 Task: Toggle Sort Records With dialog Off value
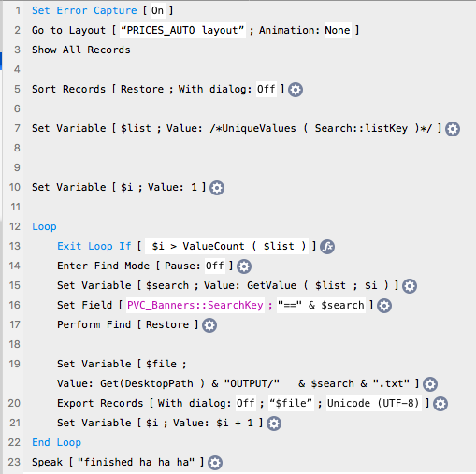click(x=267, y=89)
